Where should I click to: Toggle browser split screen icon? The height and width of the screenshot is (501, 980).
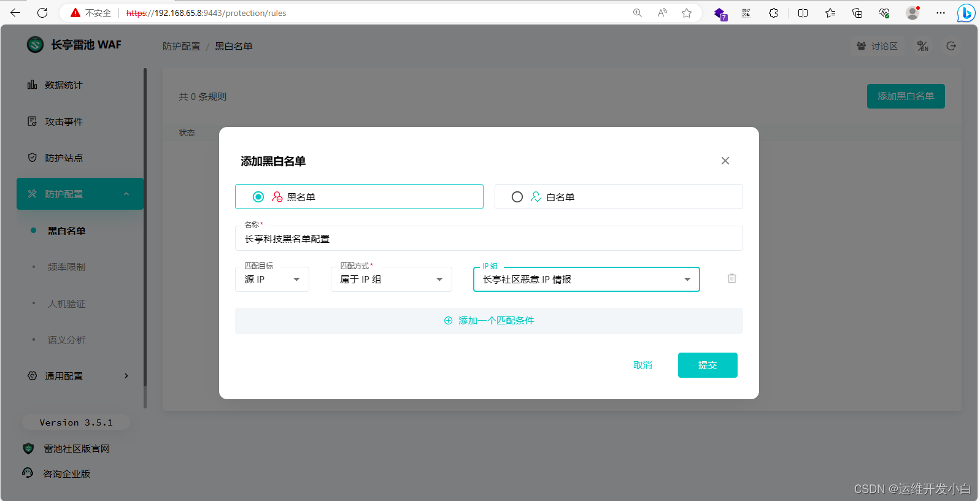[x=803, y=13]
